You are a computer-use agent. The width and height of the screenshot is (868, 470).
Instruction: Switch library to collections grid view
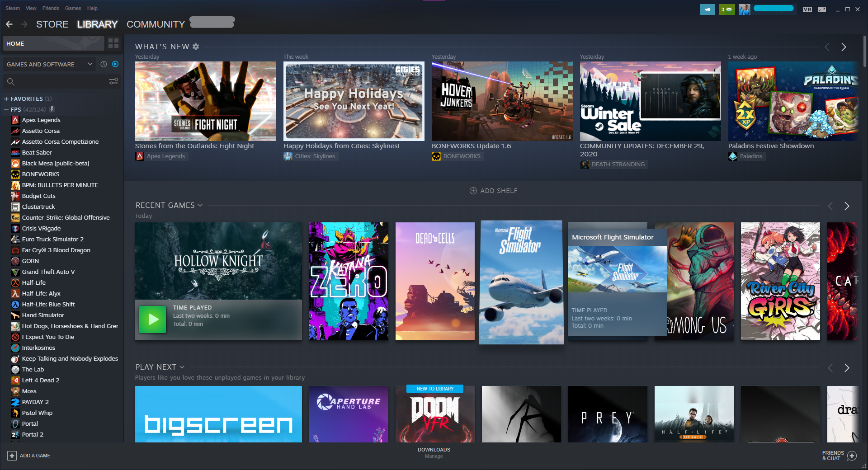point(113,43)
